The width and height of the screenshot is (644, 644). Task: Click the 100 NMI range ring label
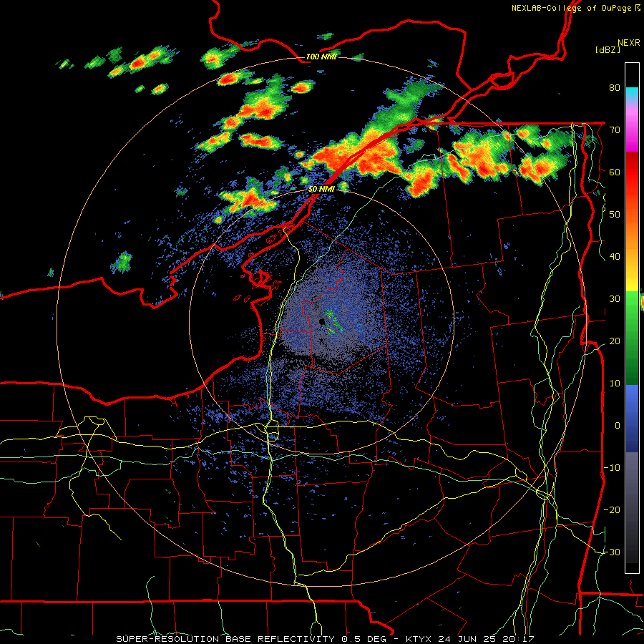tap(321, 57)
